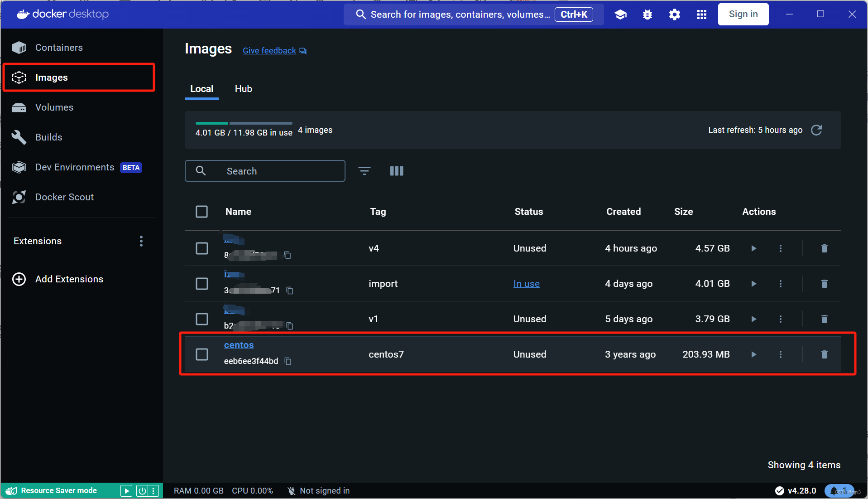The image size is (868, 499).
Task: Run the v1 image
Action: [754, 319]
